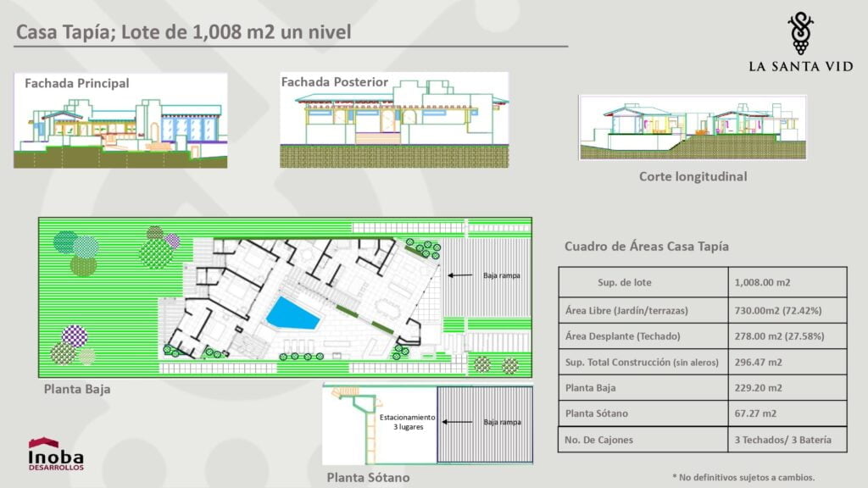
Task: Click the '* No definitivos sujetos a cambios.' note
Action: pyautogui.click(x=743, y=477)
